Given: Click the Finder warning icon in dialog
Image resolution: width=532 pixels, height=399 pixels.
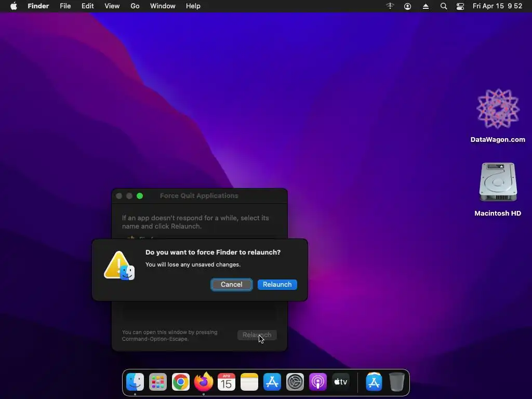Looking at the screenshot, I should tap(119, 265).
